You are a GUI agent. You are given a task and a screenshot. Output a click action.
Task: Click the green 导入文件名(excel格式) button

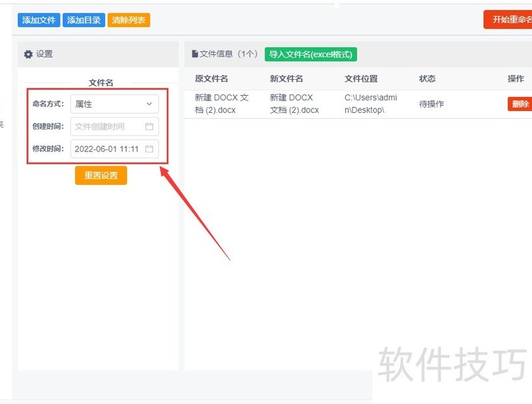point(311,54)
